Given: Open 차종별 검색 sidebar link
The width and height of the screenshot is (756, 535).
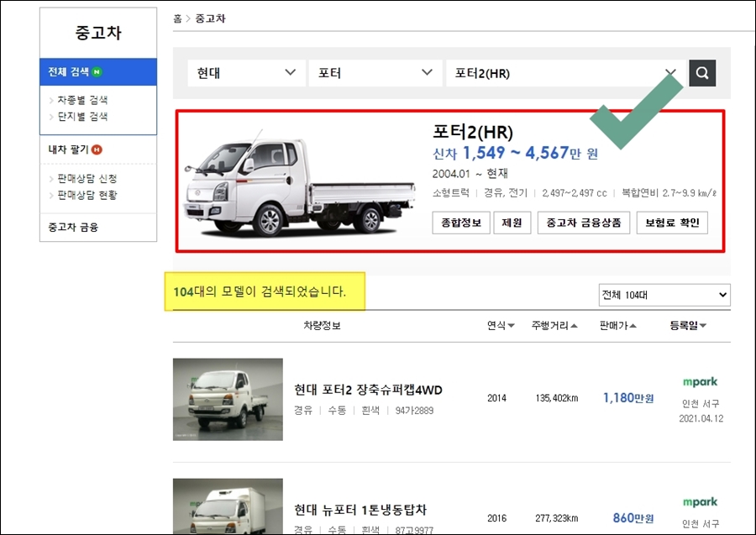Looking at the screenshot, I should (x=82, y=100).
